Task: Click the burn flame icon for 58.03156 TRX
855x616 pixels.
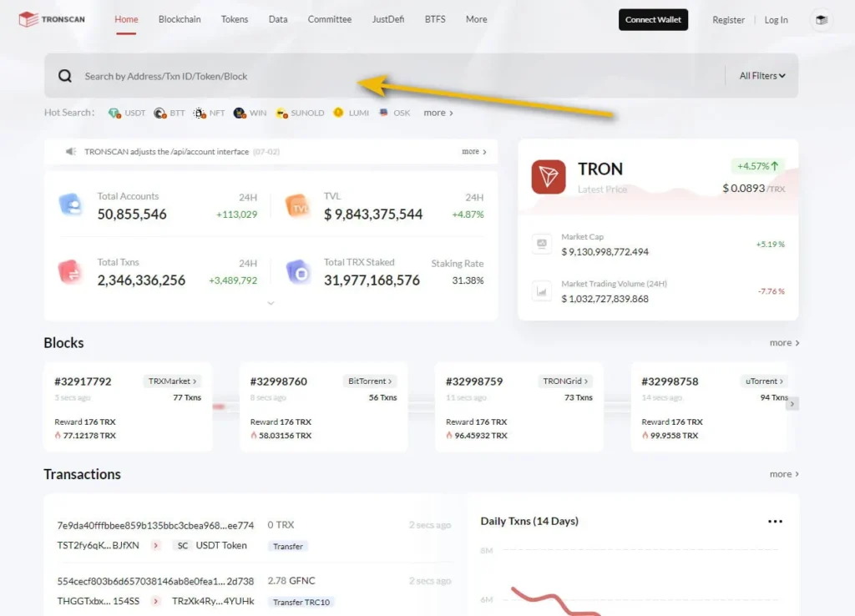Action: click(254, 435)
